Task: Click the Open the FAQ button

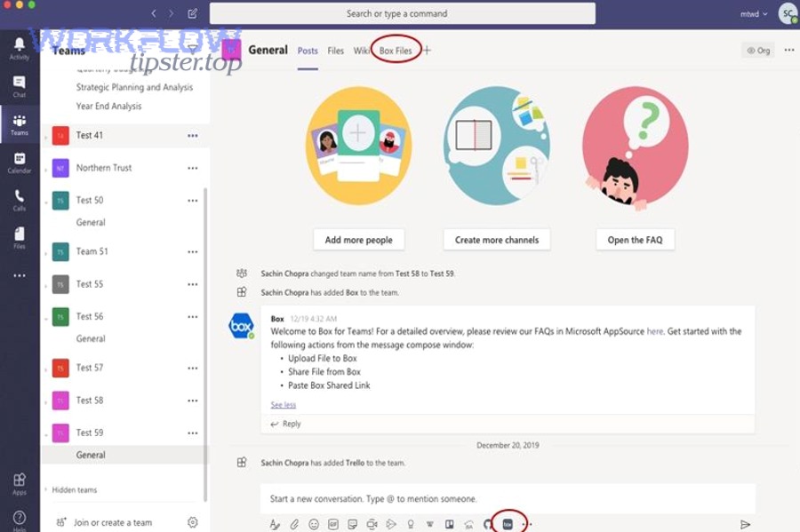Action: point(636,240)
